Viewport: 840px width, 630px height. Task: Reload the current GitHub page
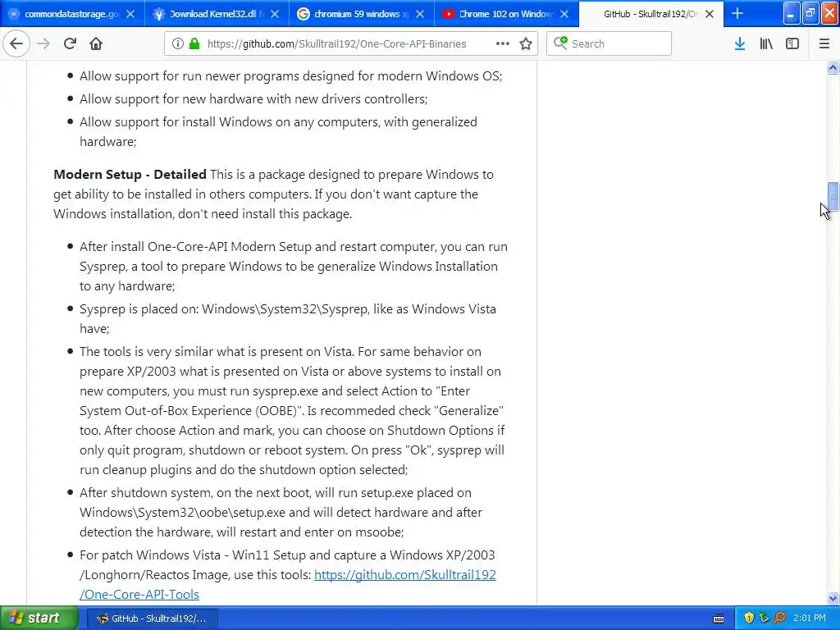click(70, 43)
